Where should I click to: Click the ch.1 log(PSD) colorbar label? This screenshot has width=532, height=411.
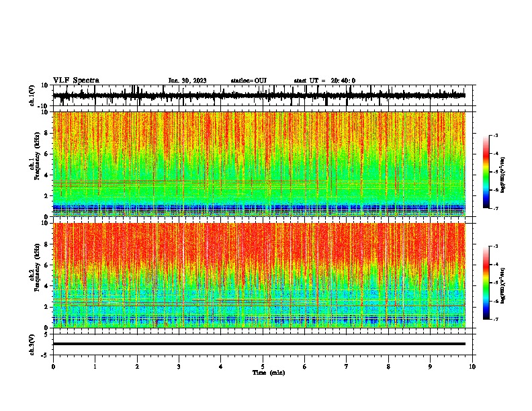pos(502,175)
